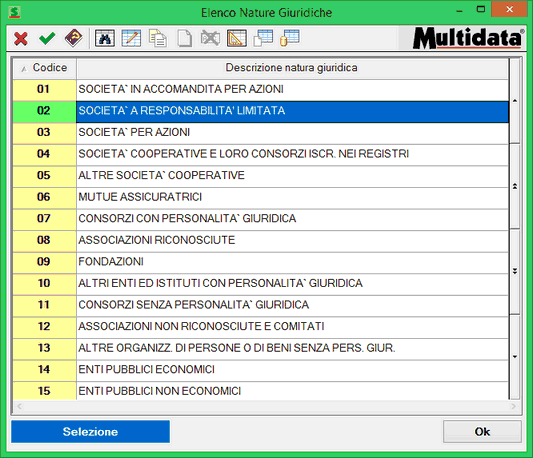Select the FONDAZIONI row
The width and height of the screenshot is (533, 458).
coord(261,261)
